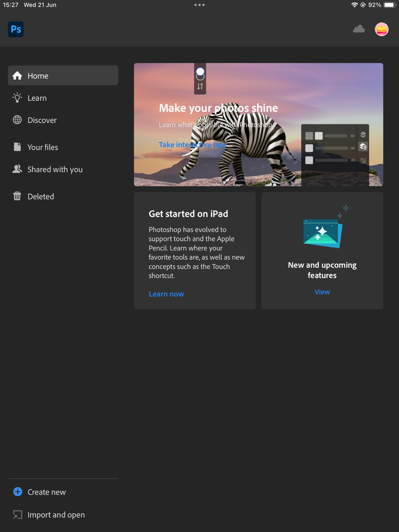Select the Home sidebar item
Image resolution: width=399 pixels, height=532 pixels.
pyautogui.click(x=63, y=76)
